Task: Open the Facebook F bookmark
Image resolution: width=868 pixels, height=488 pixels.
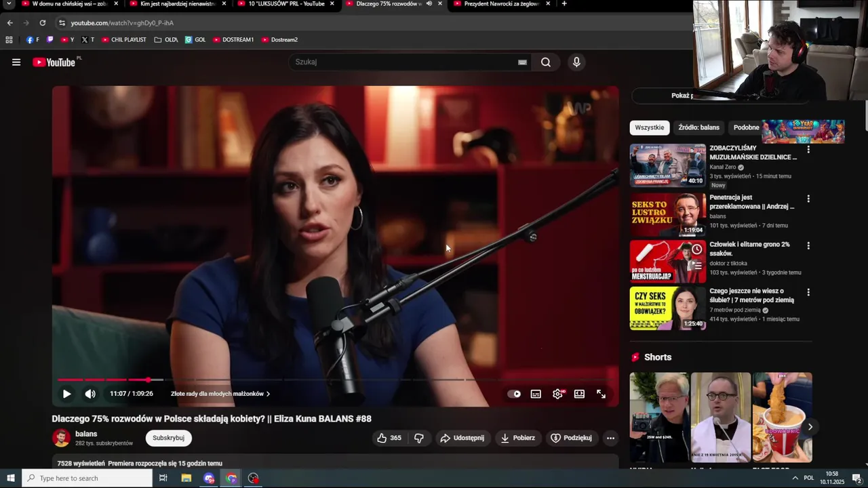Action: click(x=33, y=40)
